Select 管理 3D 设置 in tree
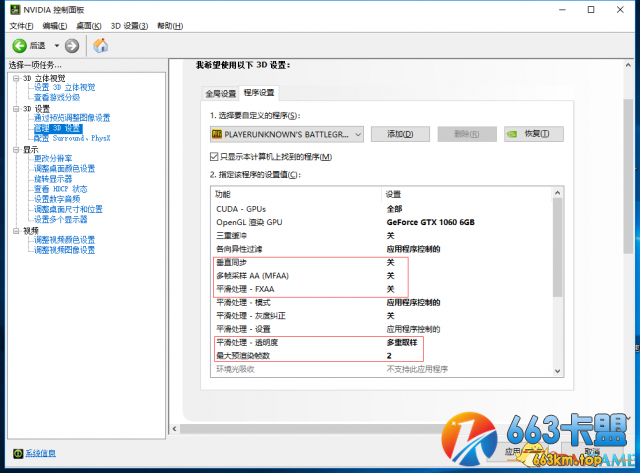Screen dimensions: 640x473 pos(58,129)
